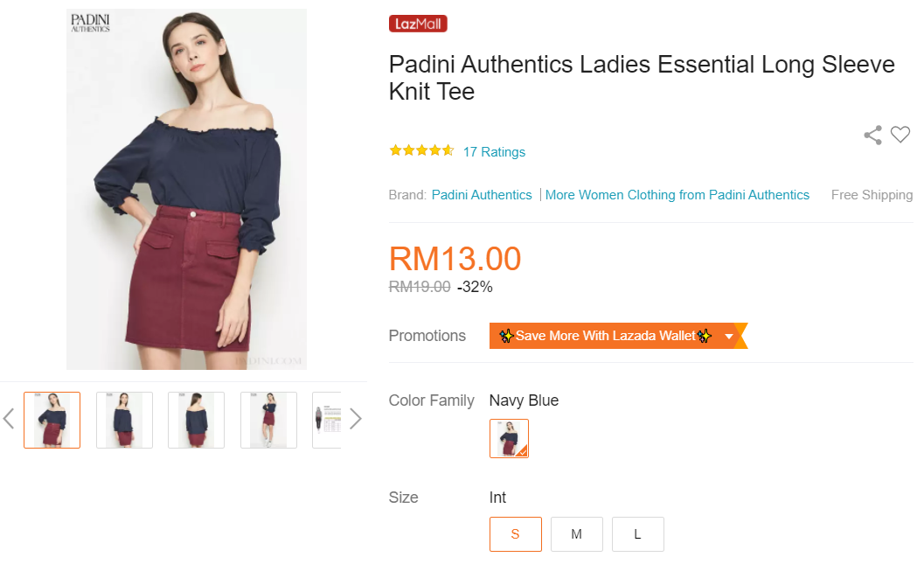
Task: Show previous product thumbnails with left arrow
Action: click(x=9, y=419)
